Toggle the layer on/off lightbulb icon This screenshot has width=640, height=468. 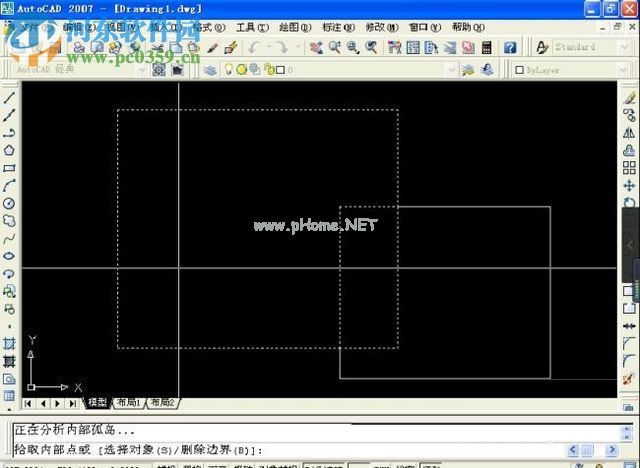point(228,70)
